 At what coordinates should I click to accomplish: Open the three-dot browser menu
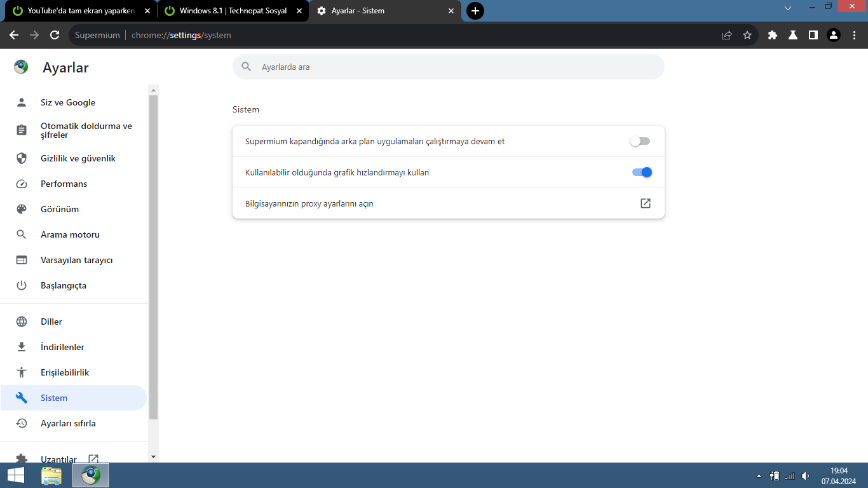point(854,36)
